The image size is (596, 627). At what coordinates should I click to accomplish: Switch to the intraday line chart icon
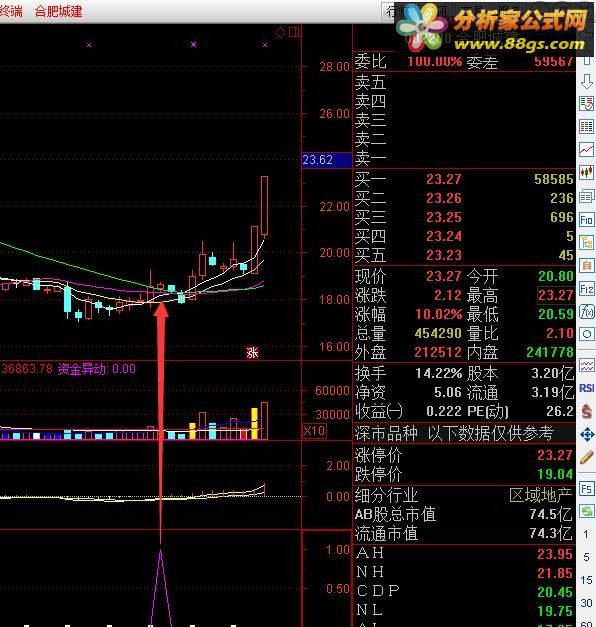[586, 150]
